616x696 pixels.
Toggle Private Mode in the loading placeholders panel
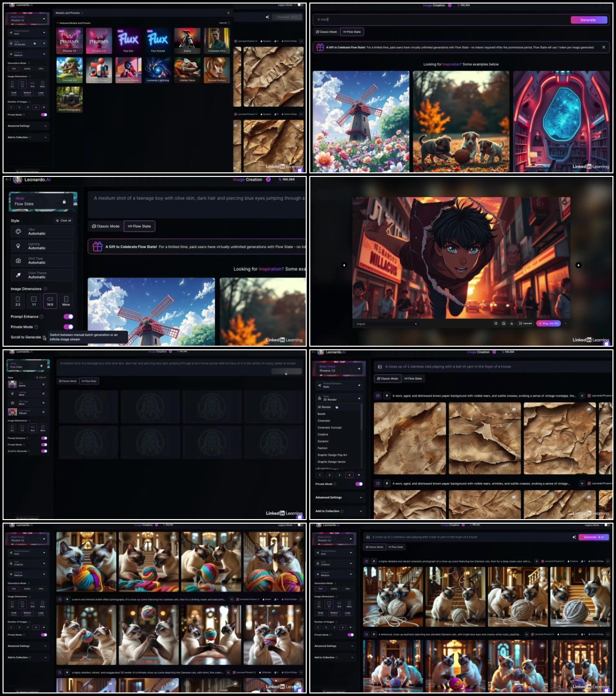44,445
